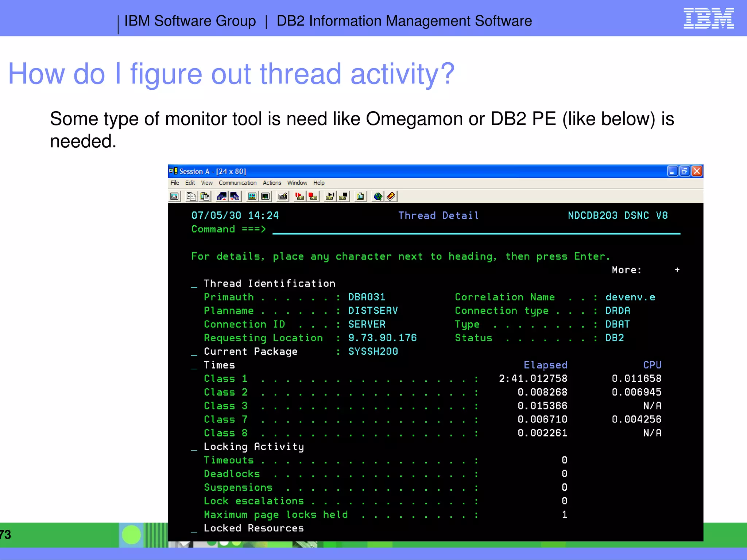Viewport: 747px width, 560px height.
Task: Click the Current Package value SYSSH200
Action: (x=373, y=351)
